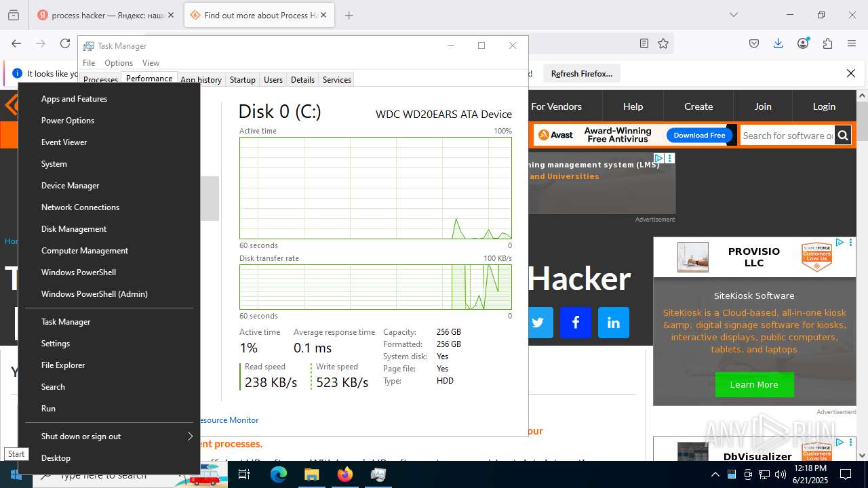Screen dimensions: 868x488
Task: Toggle reader view icon
Action: click(x=644, y=43)
